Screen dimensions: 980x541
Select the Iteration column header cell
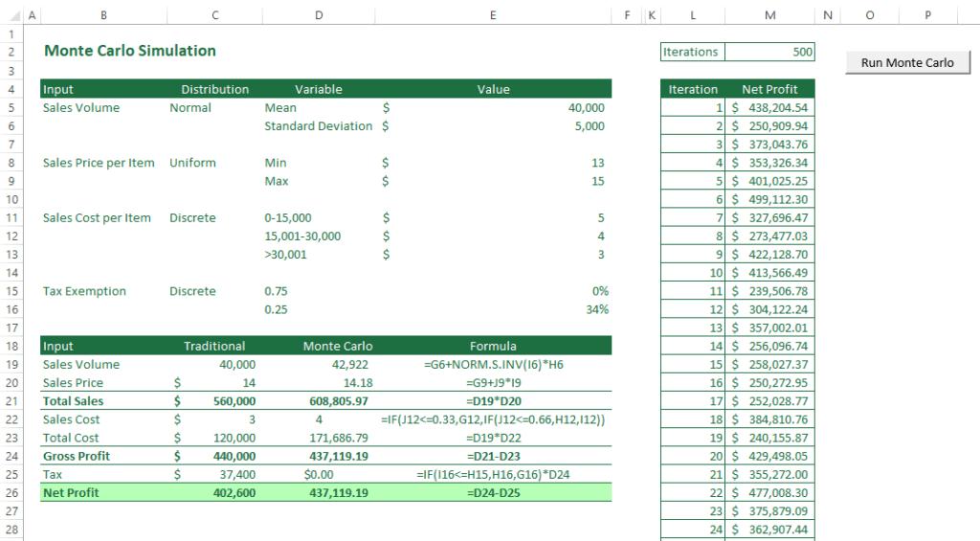tap(693, 89)
